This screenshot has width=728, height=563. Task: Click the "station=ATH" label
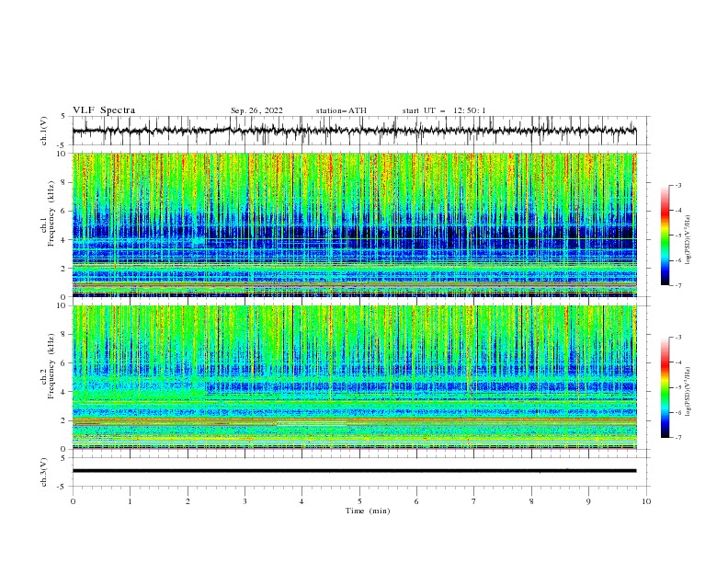[x=341, y=110]
